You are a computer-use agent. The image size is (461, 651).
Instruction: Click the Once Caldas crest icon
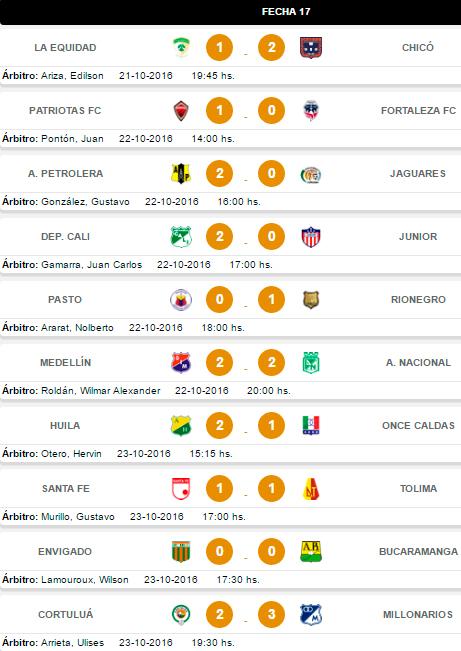pos(311,425)
